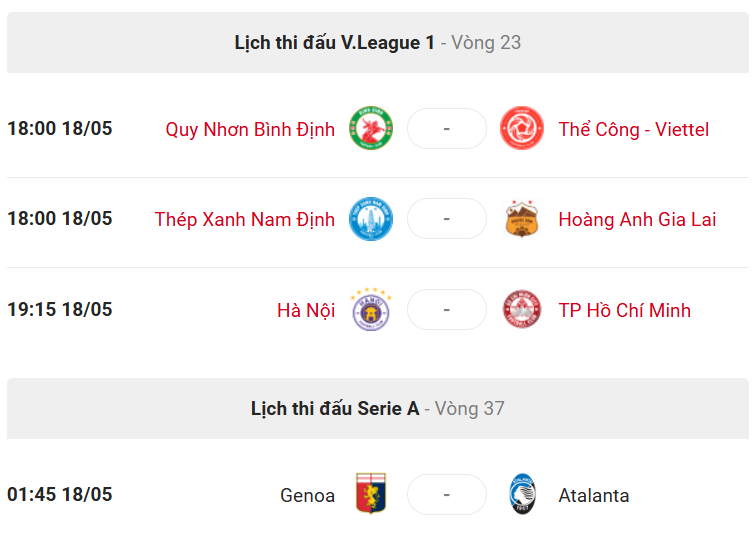Click the score box for Genoa vs Atalanta
This screenshot has width=752, height=552.
(446, 494)
